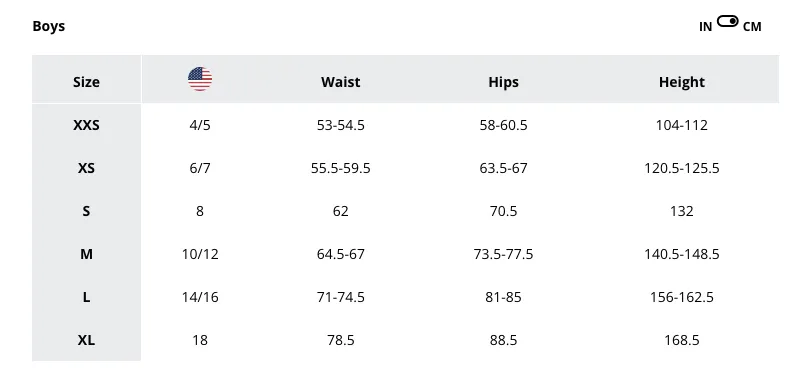
Task: Select the IN unit label
Action: pyautogui.click(x=705, y=27)
